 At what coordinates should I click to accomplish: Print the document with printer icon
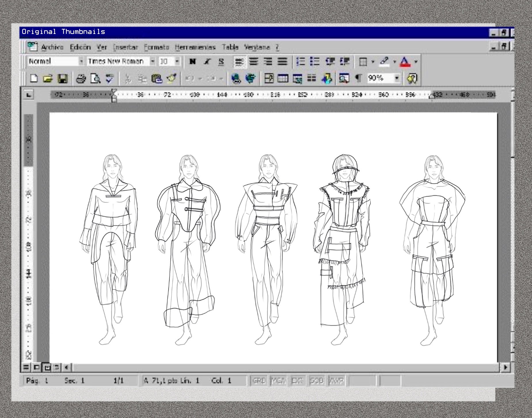pyautogui.click(x=81, y=78)
